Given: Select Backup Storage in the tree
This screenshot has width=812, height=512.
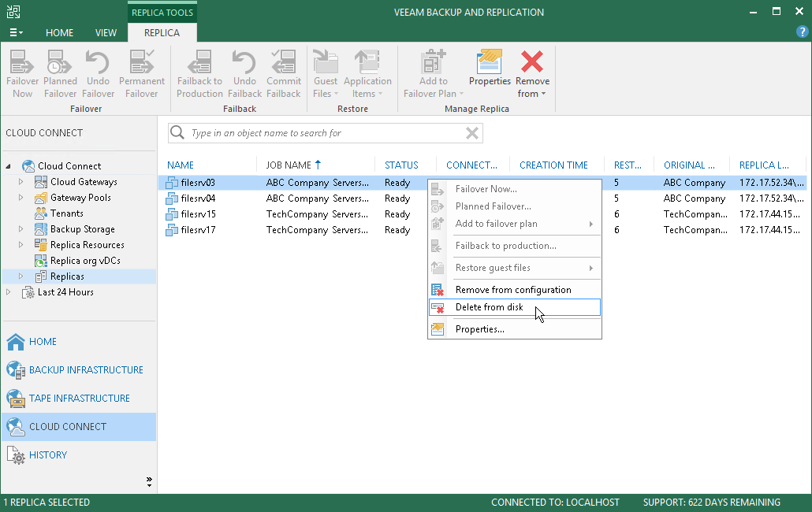Looking at the screenshot, I should (82, 229).
